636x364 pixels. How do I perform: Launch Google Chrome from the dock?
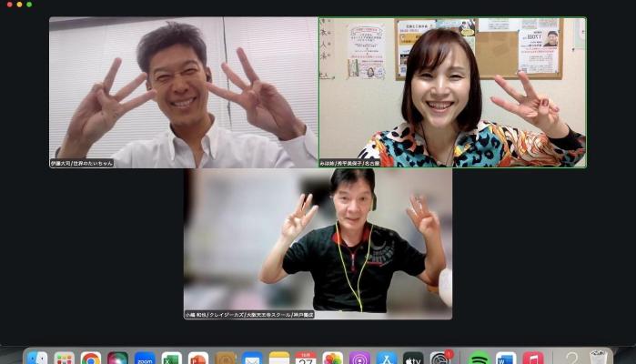(91, 359)
